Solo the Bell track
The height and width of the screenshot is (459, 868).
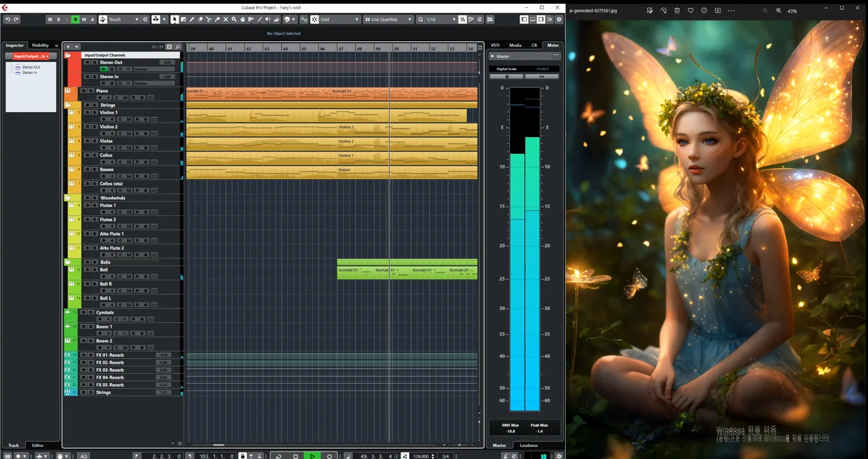tap(94, 269)
